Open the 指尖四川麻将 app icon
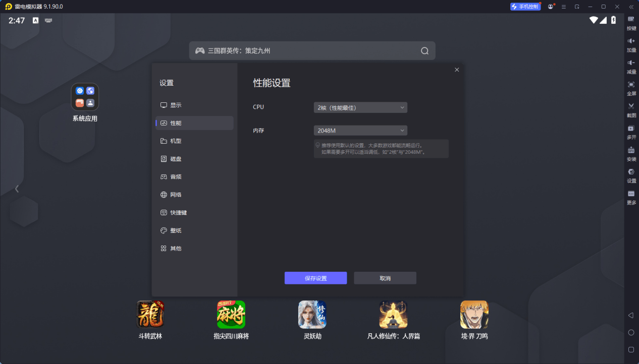Screen dimensions: 639x364 point(231,315)
